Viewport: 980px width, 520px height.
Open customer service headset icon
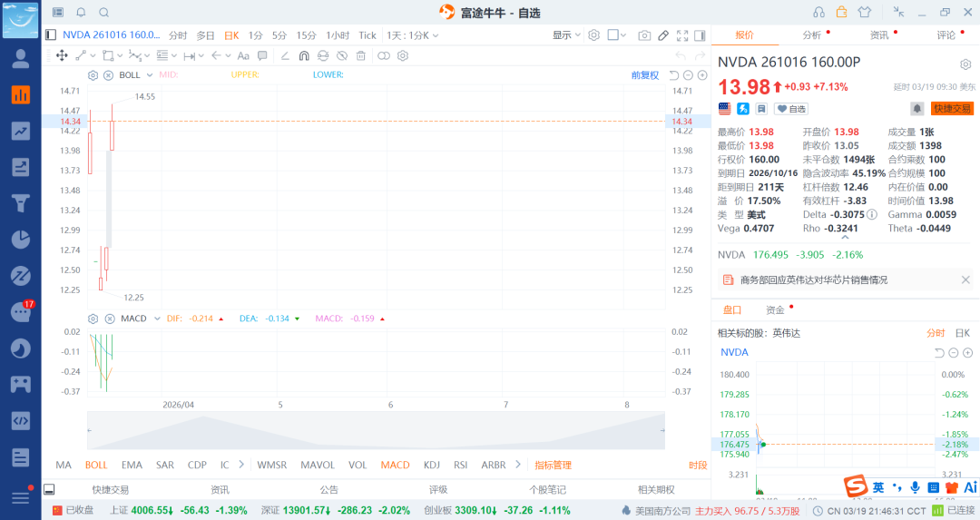[818, 12]
